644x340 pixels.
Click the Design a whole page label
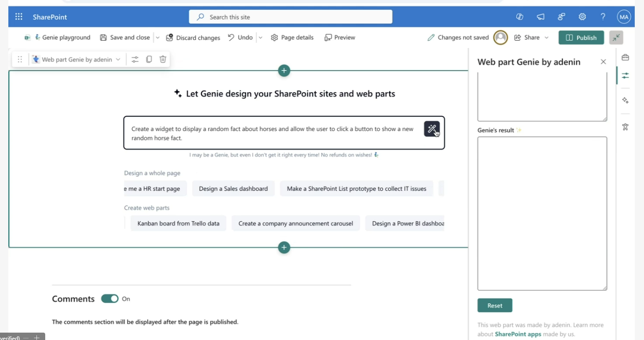tap(152, 173)
